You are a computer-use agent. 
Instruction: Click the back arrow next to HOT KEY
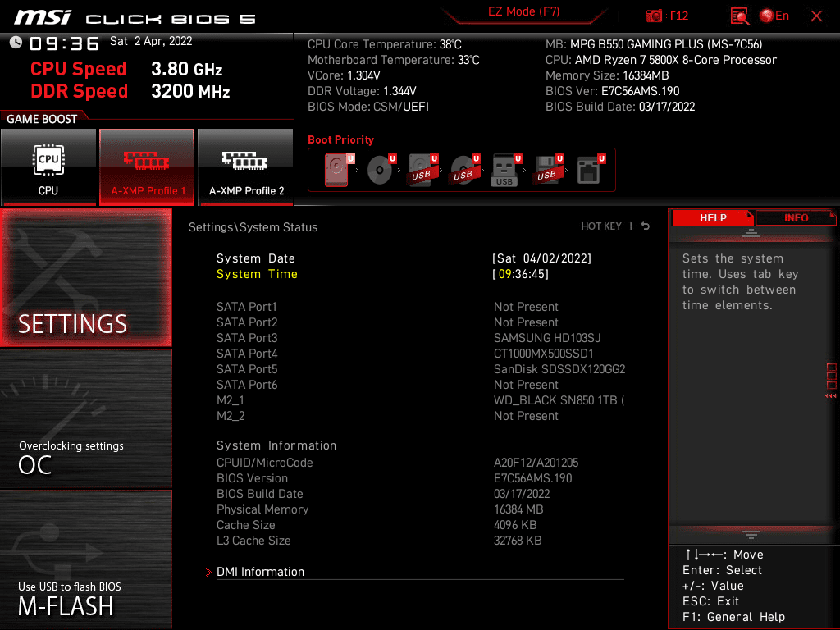coord(646,226)
